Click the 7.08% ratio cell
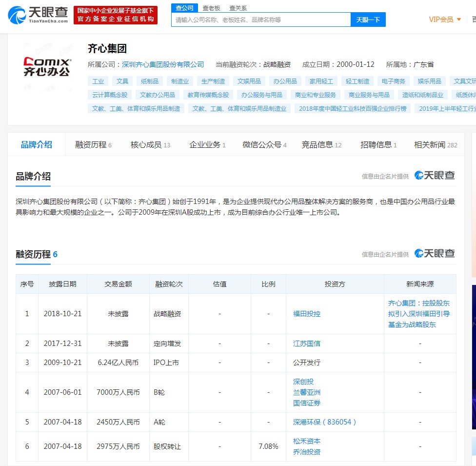Screen dimensions: 476x466 click(268, 446)
